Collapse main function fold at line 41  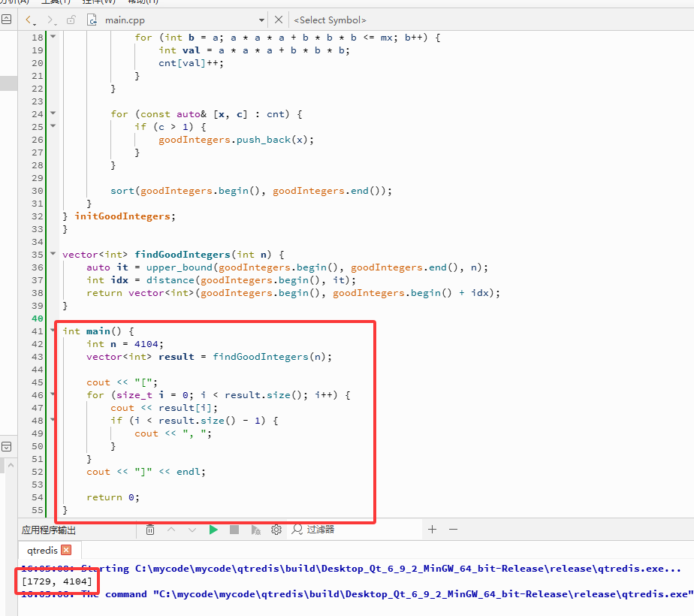click(x=53, y=330)
